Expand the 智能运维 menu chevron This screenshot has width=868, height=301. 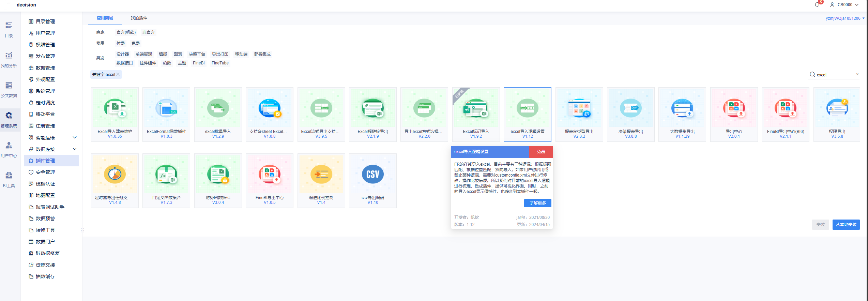pos(75,137)
